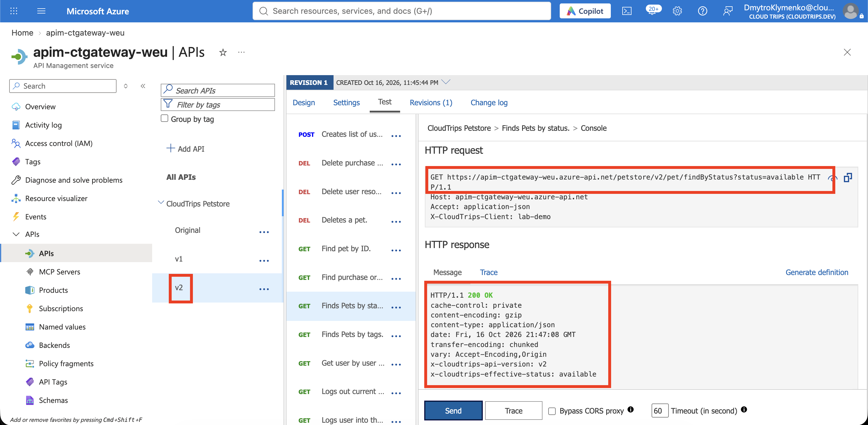Screen dimensions: 868x425
Task: Select Find pet by ID operation
Action: click(x=346, y=249)
